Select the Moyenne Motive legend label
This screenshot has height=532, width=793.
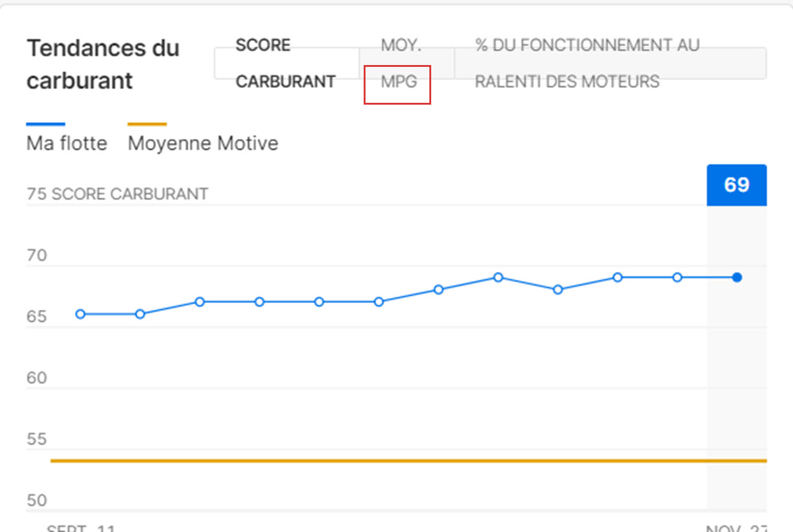[203, 144]
